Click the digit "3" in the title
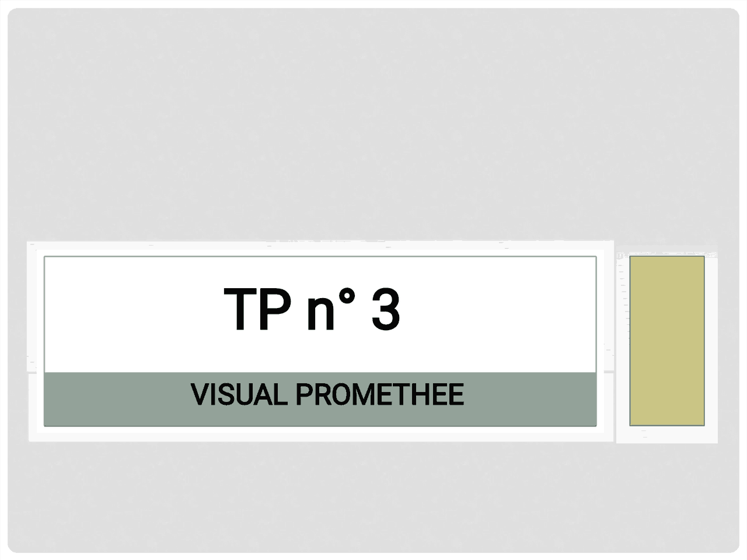This screenshot has width=747, height=560. pyautogui.click(x=386, y=309)
